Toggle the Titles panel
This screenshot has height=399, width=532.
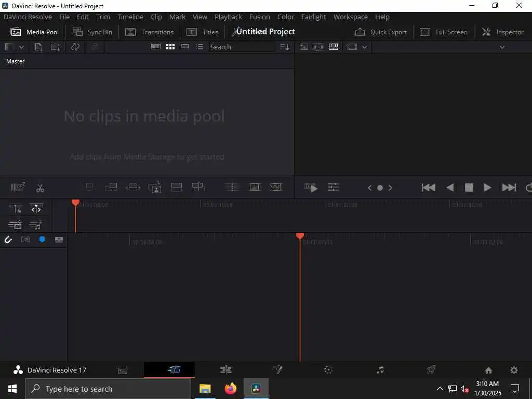point(202,32)
